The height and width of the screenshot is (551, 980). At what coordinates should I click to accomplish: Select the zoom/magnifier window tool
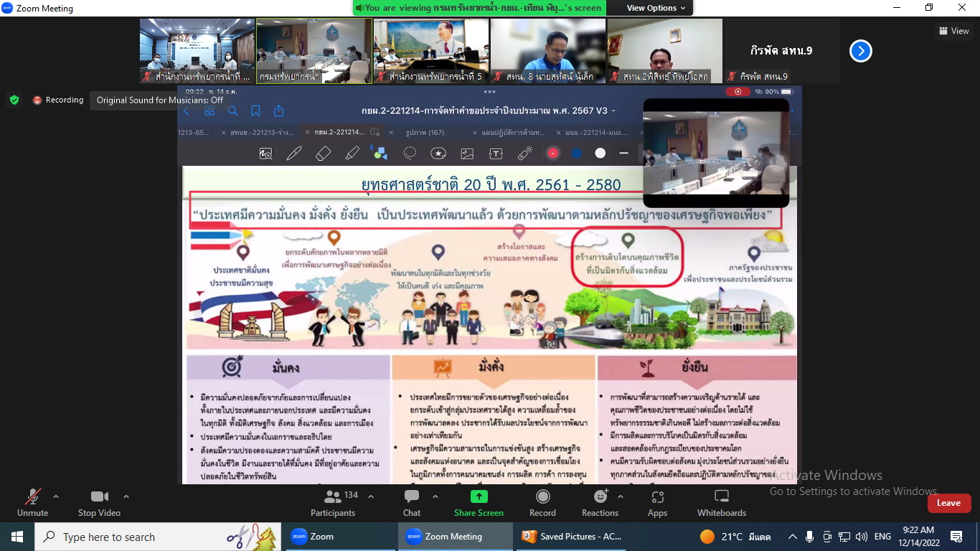(265, 153)
